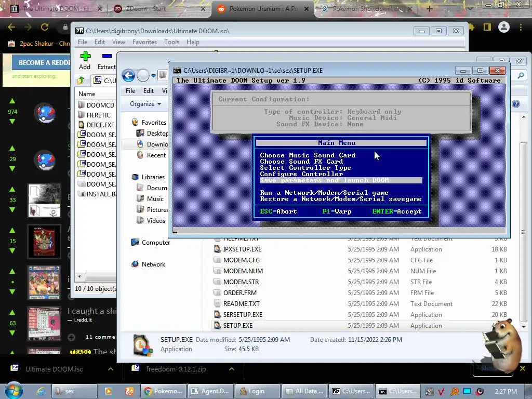Viewport: 532px width, 399px height.
Task: Click the Add plus icon in 7-Zip
Action: [85, 56]
